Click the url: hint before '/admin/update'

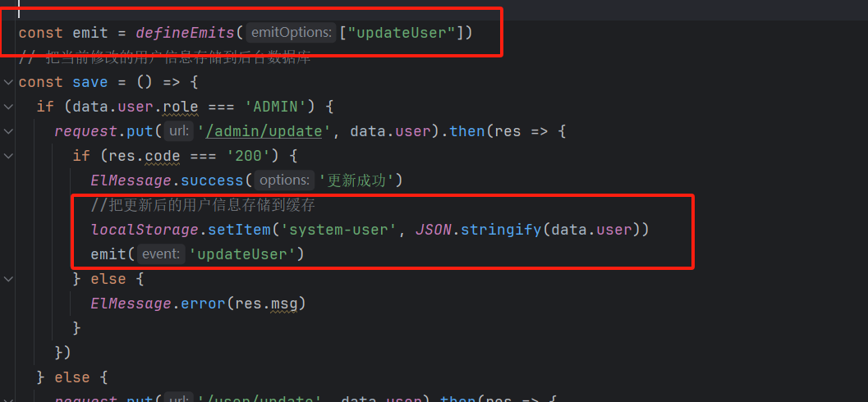click(x=179, y=131)
